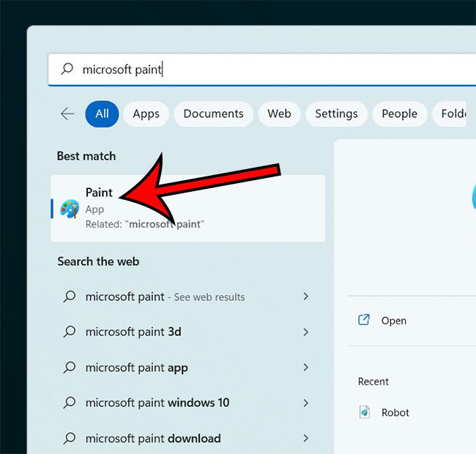
Task: Click the magnifier icon in the search box
Action: click(x=67, y=69)
